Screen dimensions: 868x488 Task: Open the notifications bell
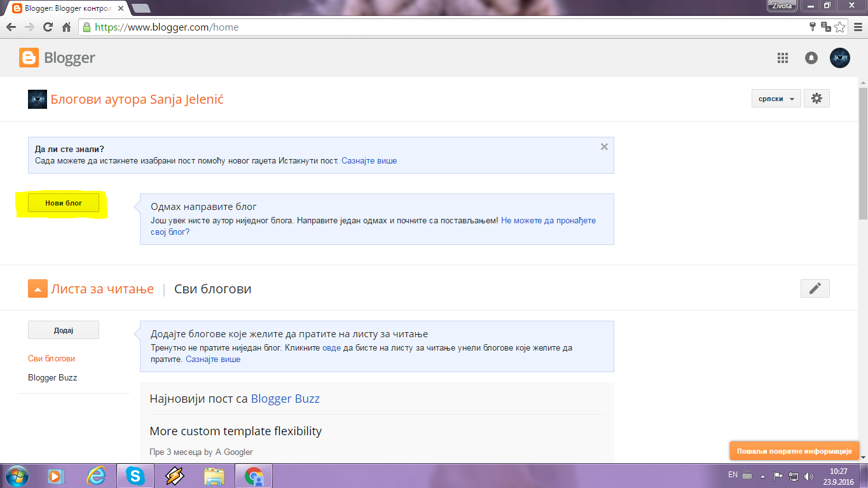point(811,58)
